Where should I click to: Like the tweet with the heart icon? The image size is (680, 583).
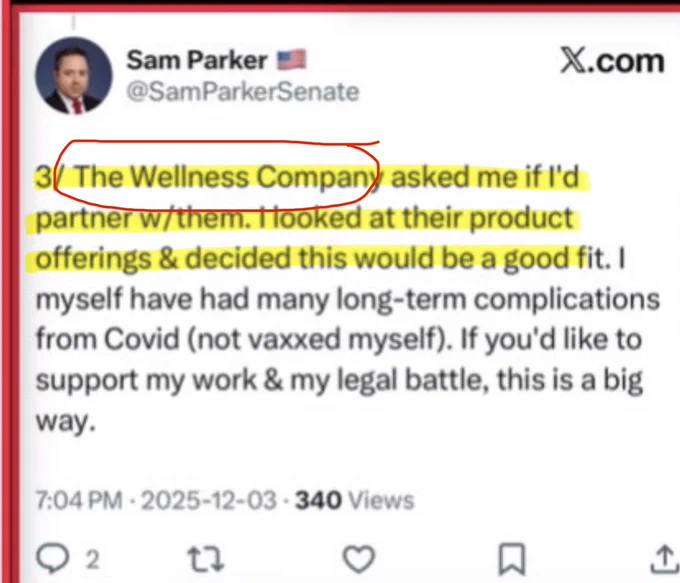[x=359, y=558]
